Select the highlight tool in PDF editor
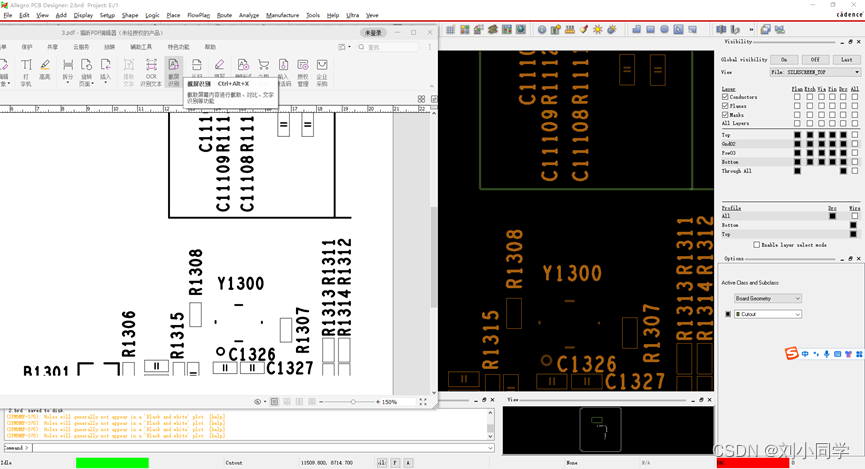This screenshot has height=469, width=865. click(45, 67)
